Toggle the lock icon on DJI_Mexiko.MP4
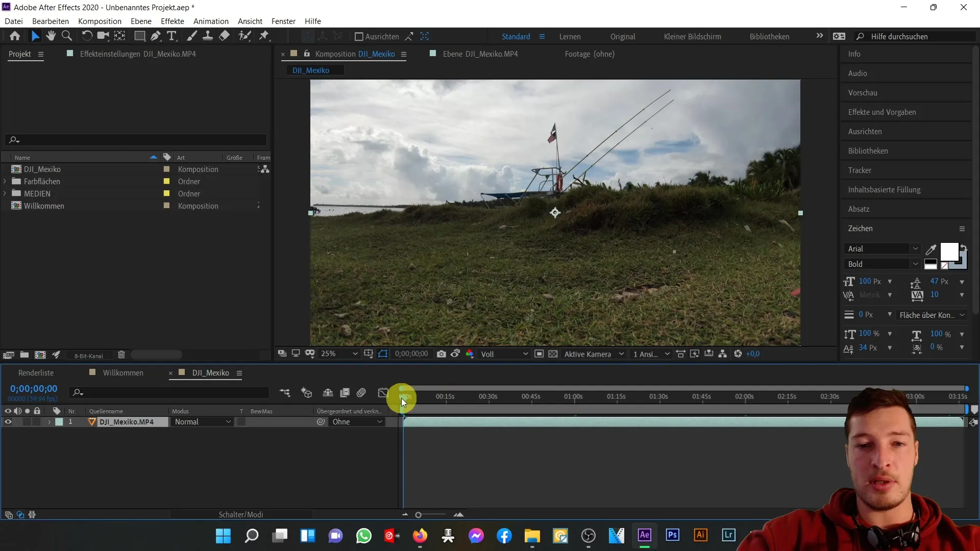 click(x=36, y=422)
